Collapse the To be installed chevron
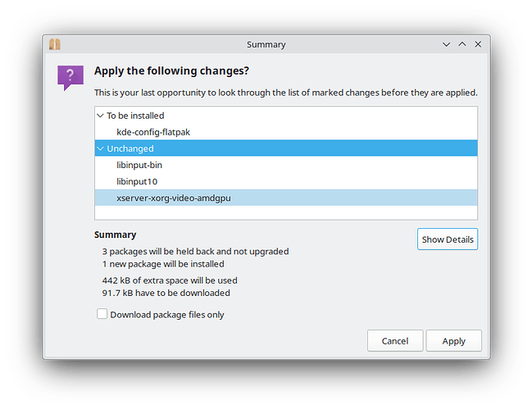532x410 pixels. pyautogui.click(x=100, y=116)
